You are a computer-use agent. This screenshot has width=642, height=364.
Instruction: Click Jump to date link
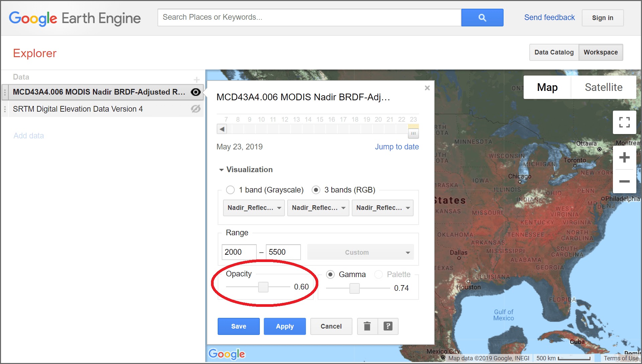[x=397, y=147]
